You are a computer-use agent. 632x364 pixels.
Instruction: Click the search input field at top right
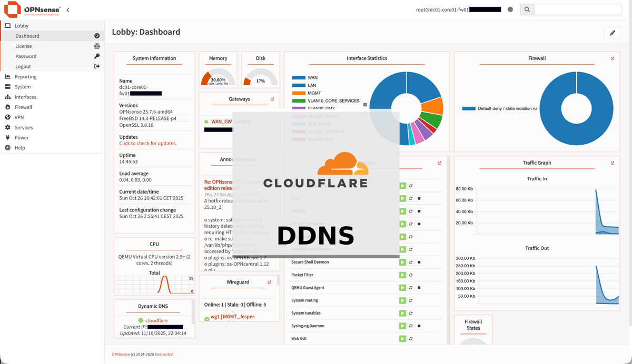pos(578,9)
